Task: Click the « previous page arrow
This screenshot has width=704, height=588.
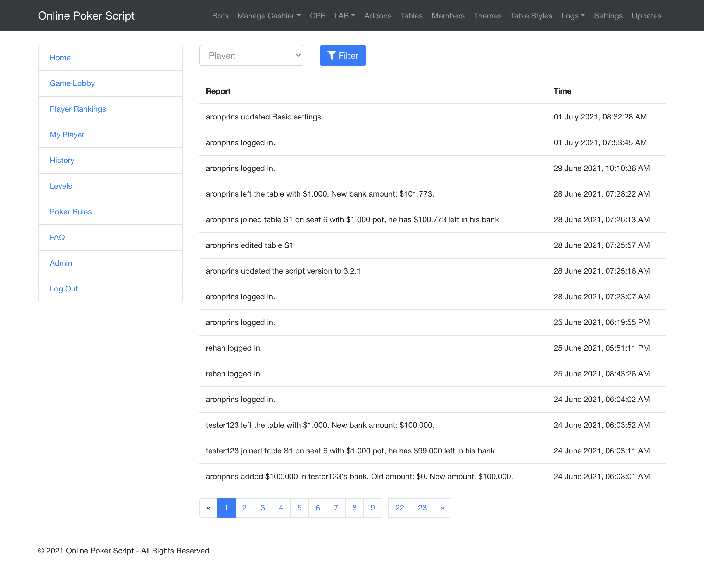Action: tap(208, 508)
